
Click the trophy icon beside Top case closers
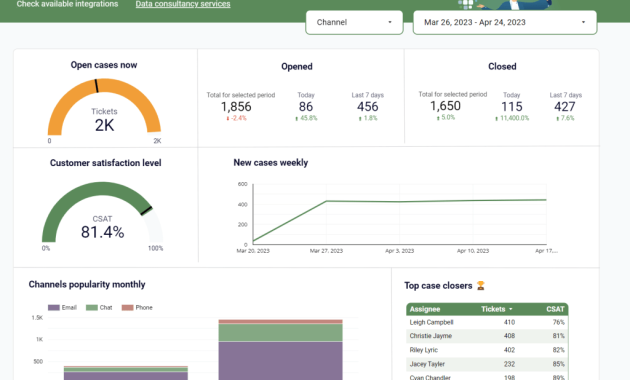click(x=481, y=286)
